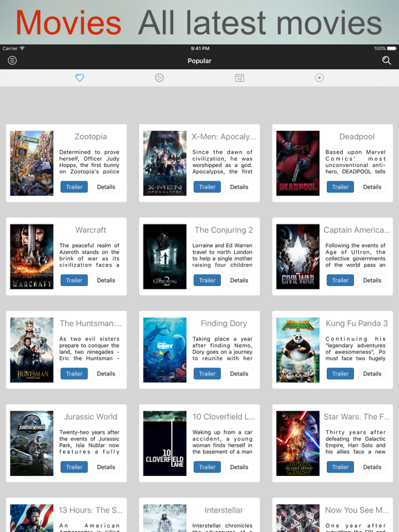Tap the battery status icon
The width and height of the screenshot is (399, 532).
[392, 48]
